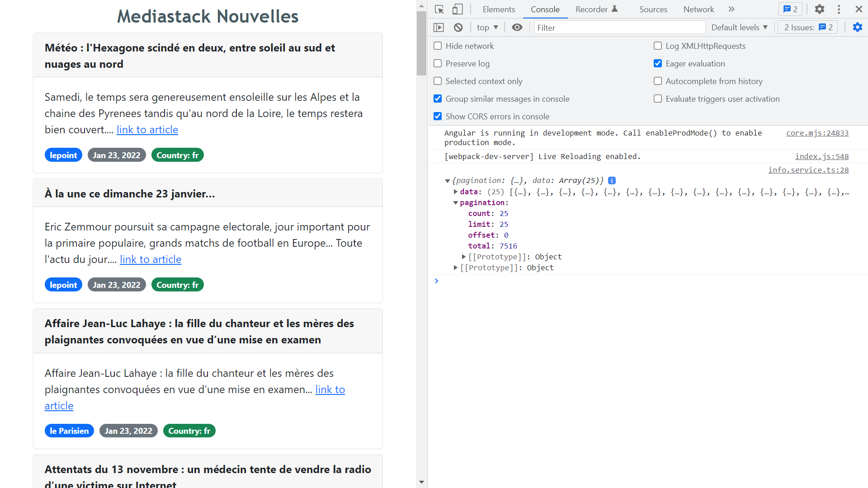Viewport: 868px width, 488px height.
Task: Activate the inspect element picker icon
Action: (439, 9)
